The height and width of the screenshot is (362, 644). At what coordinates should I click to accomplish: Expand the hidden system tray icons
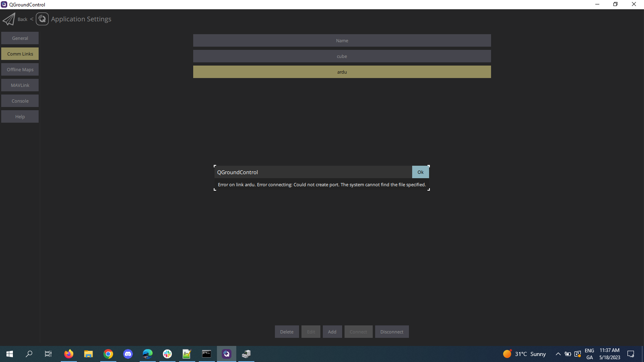click(558, 354)
